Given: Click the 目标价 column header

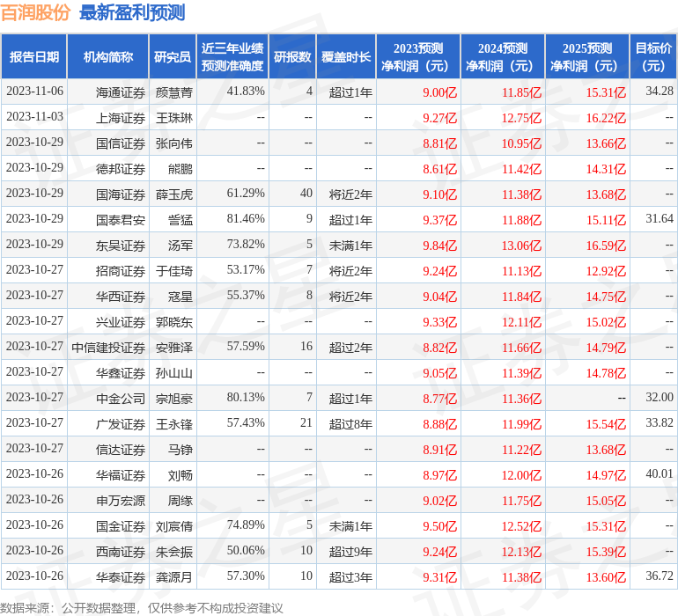Looking at the screenshot, I should [x=653, y=56].
